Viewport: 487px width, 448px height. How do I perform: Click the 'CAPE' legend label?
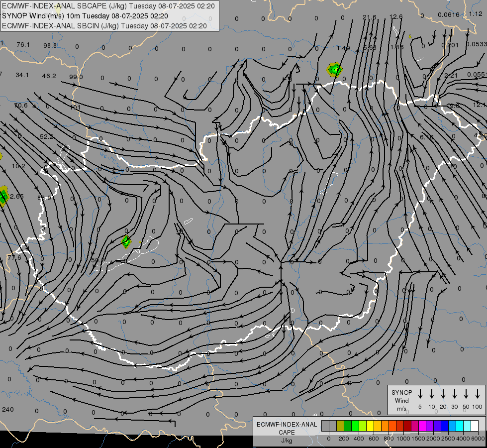click(287, 433)
